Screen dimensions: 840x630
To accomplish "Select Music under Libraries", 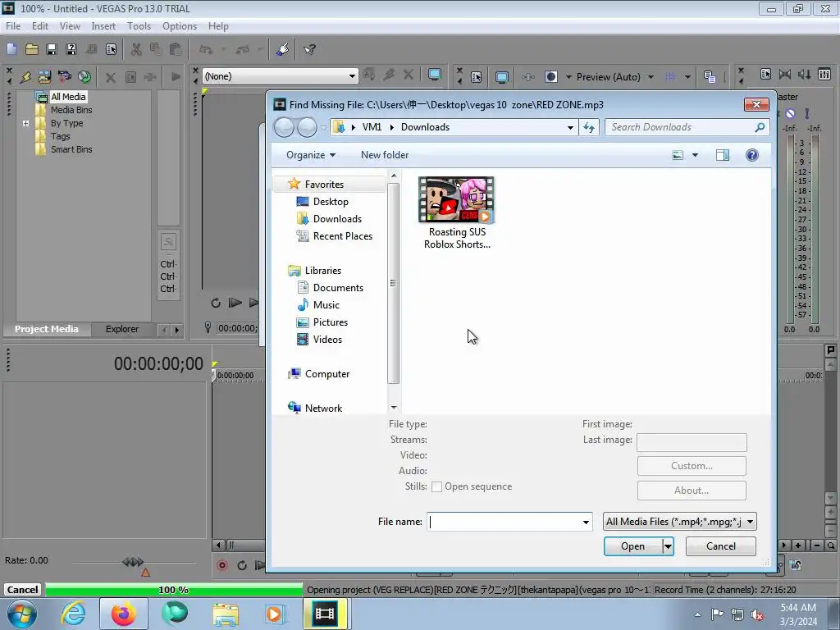I will pos(326,305).
